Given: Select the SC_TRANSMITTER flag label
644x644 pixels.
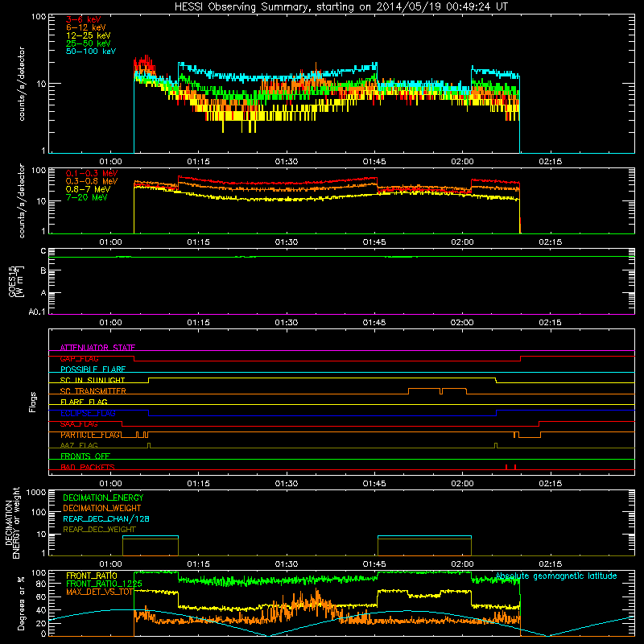Looking at the screenshot, I should [93, 391].
